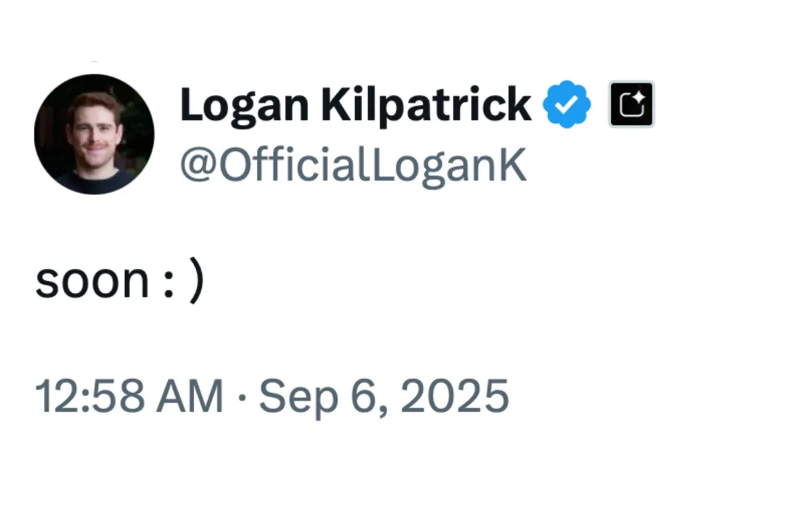Viewport: 812px width, 508px height.
Task: Click the blue verified checkmark badge
Action: [567, 104]
